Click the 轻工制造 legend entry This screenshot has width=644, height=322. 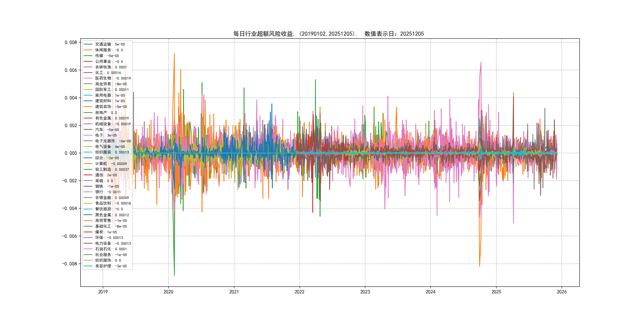pos(112,169)
